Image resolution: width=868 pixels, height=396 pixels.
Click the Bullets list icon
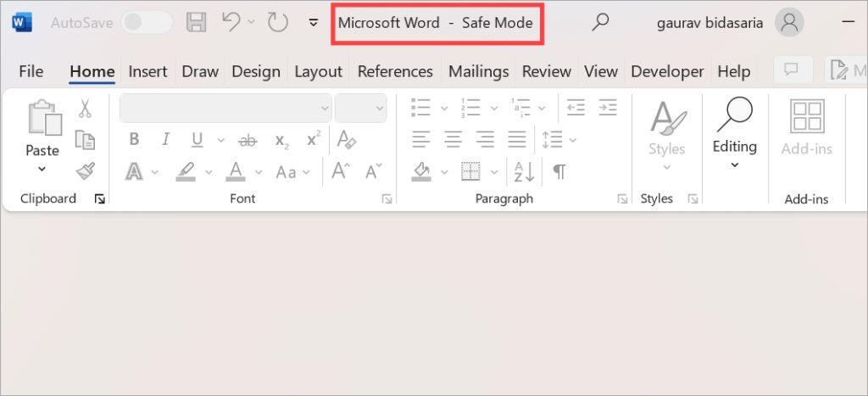pyautogui.click(x=421, y=108)
